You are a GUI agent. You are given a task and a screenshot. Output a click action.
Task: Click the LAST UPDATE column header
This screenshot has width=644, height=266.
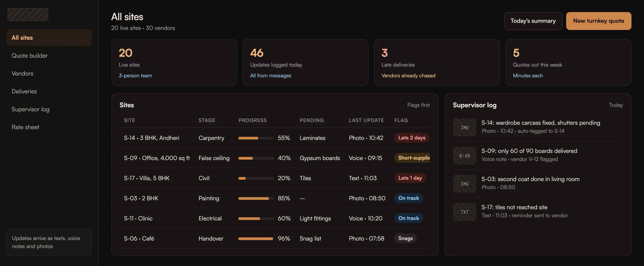click(x=366, y=120)
